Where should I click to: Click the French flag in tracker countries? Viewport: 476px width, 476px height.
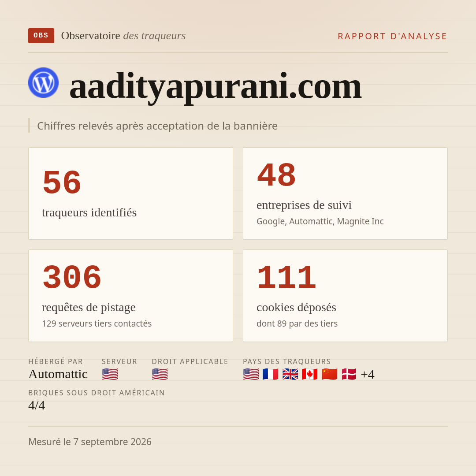pos(271,374)
